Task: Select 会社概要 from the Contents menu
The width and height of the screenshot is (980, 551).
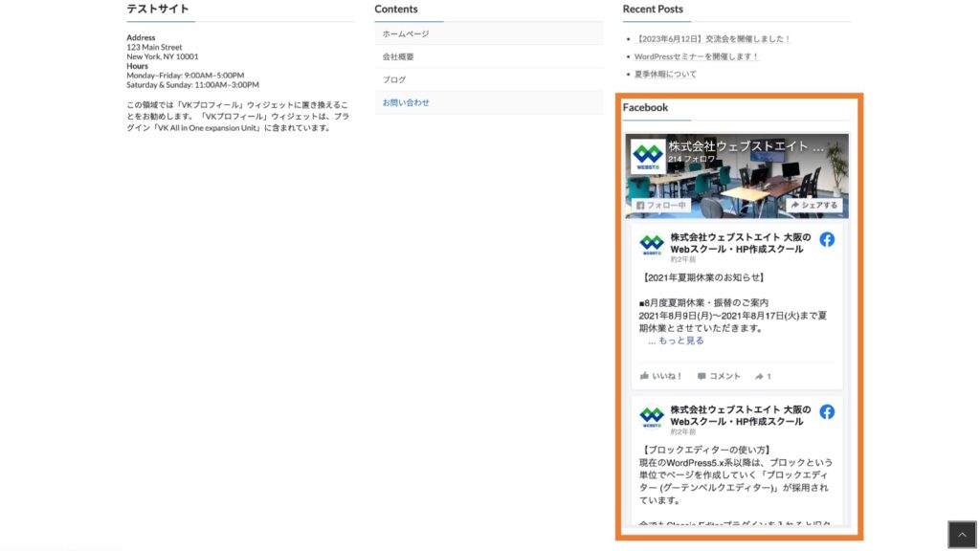Action: (396, 55)
